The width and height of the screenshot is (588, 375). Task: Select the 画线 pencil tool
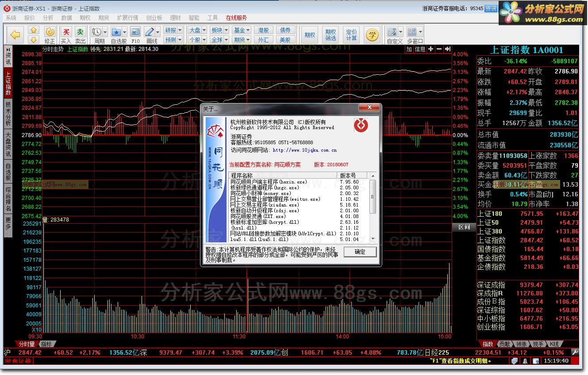pos(150,31)
